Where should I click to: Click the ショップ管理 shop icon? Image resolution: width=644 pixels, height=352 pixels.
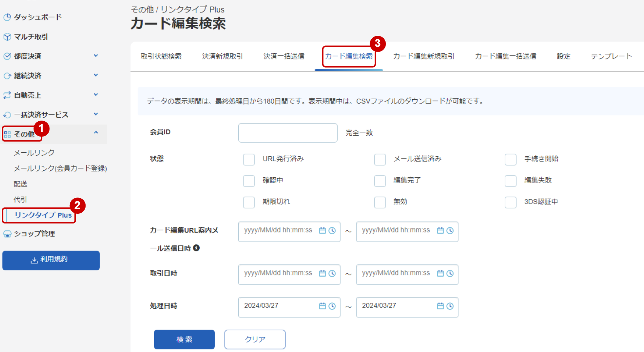tap(7, 234)
